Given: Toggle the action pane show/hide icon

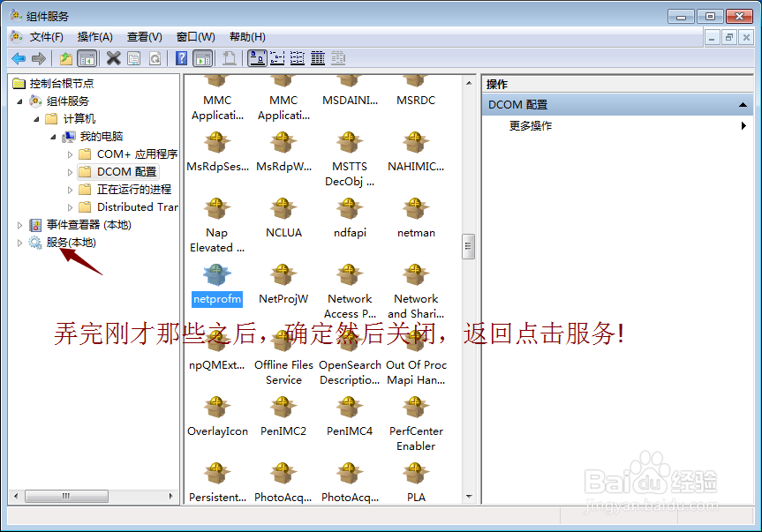Looking at the screenshot, I should 204,58.
